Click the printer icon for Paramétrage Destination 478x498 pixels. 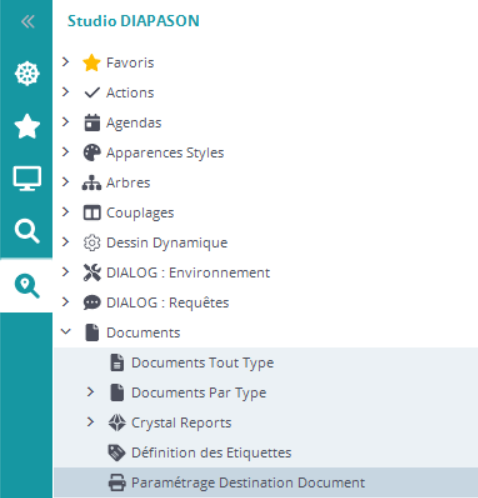117,483
